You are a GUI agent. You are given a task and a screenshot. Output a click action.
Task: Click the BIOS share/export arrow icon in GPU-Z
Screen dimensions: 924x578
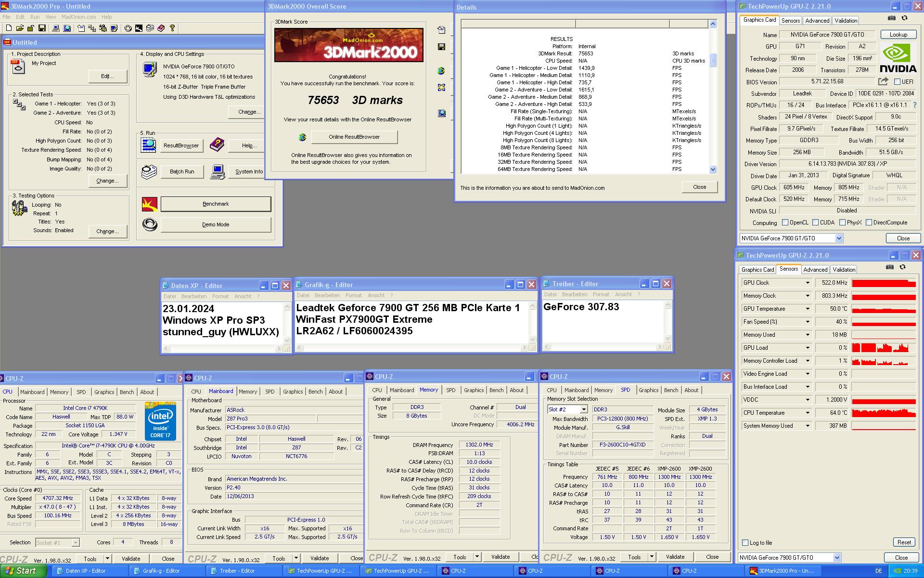pyautogui.click(x=883, y=81)
